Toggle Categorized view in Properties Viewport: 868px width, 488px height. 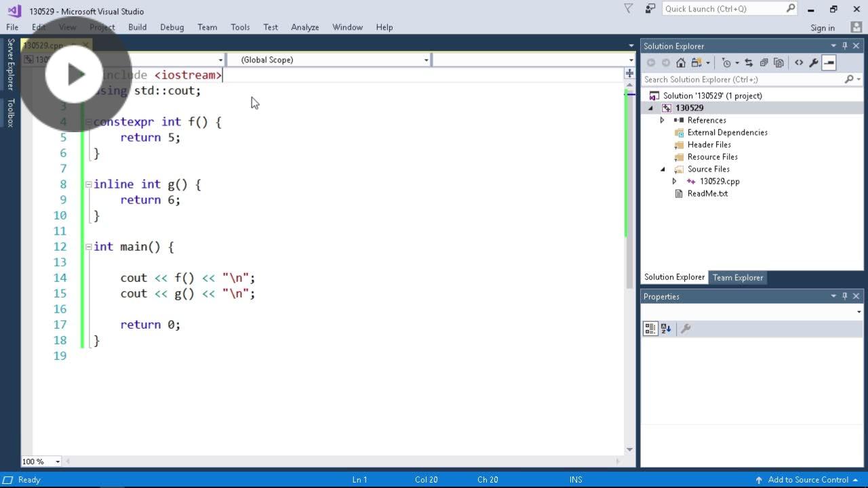coord(650,329)
